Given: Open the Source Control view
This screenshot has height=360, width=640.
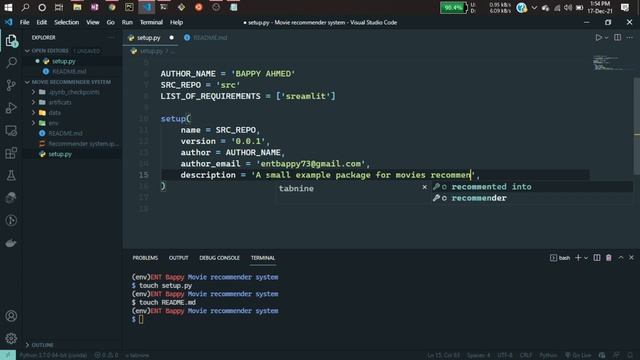Looking at the screenshot, I should [11, 85].
